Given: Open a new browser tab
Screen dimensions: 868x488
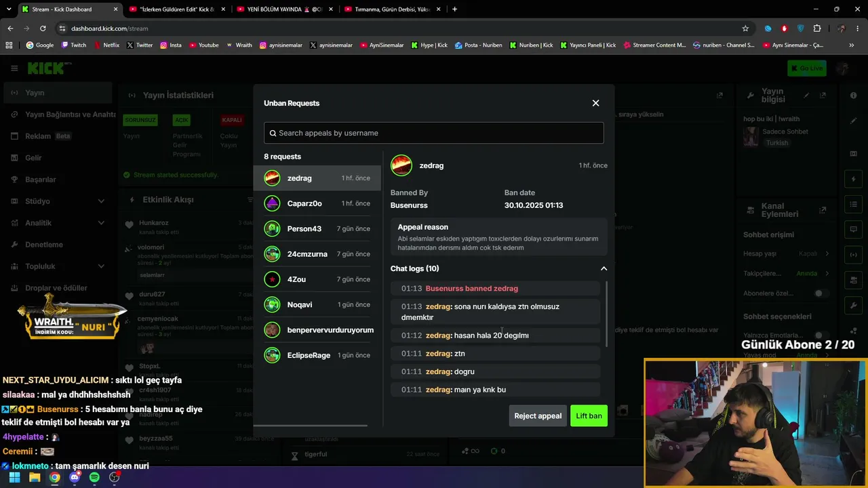Looking at the screenshot, I should tap(454, 9).
